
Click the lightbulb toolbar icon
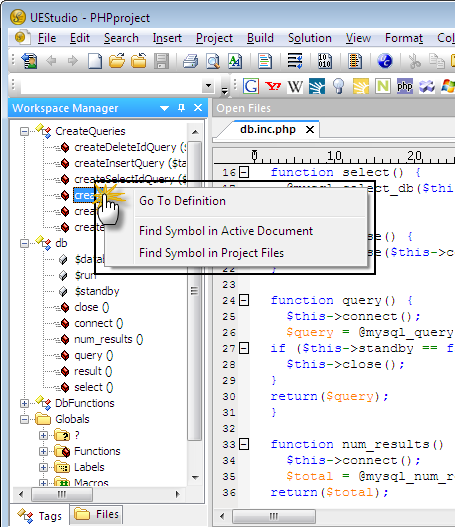click(338, 86)
